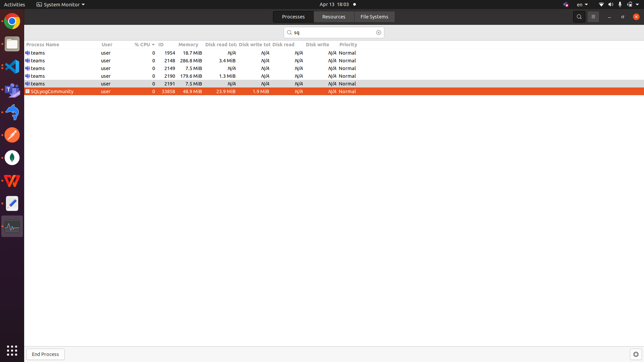Sort by % CPU column header
The height and width of the screenshot is (362, 644).
[145, 45]
